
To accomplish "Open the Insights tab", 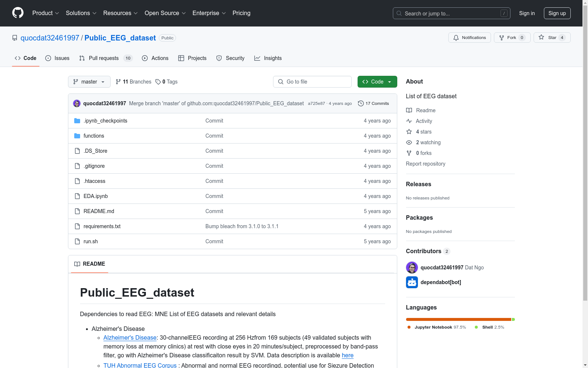I will pyautogui.click(x=268, y=58).
